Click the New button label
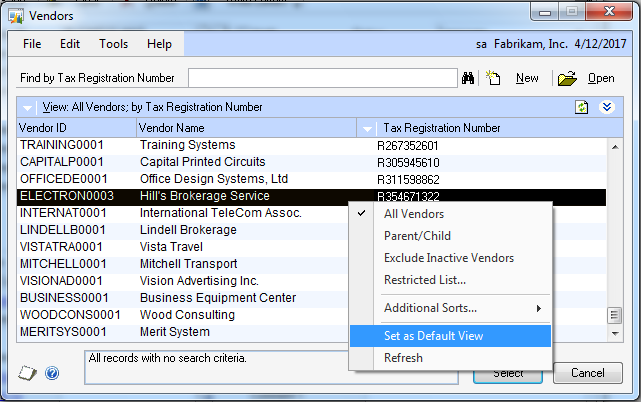This screenshot has height=402, width=641. (527, 78)
